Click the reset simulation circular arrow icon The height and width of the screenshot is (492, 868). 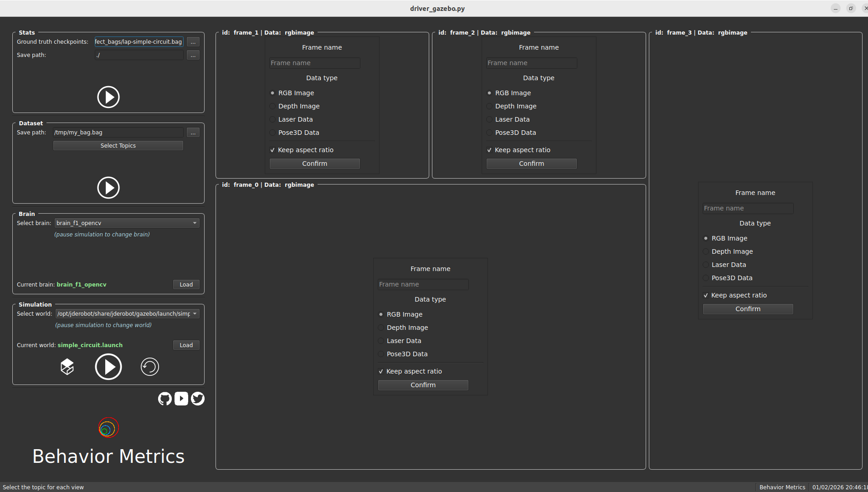tap(149, 367)
